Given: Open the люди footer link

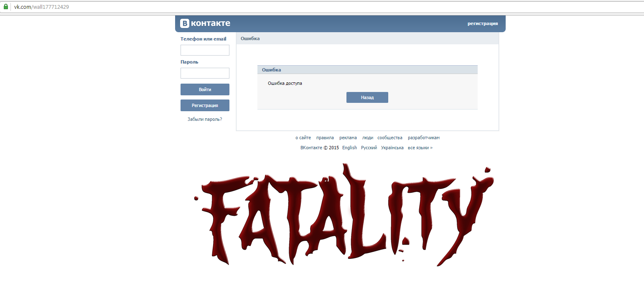Looking at the screenshot, I should coord(368,138).
